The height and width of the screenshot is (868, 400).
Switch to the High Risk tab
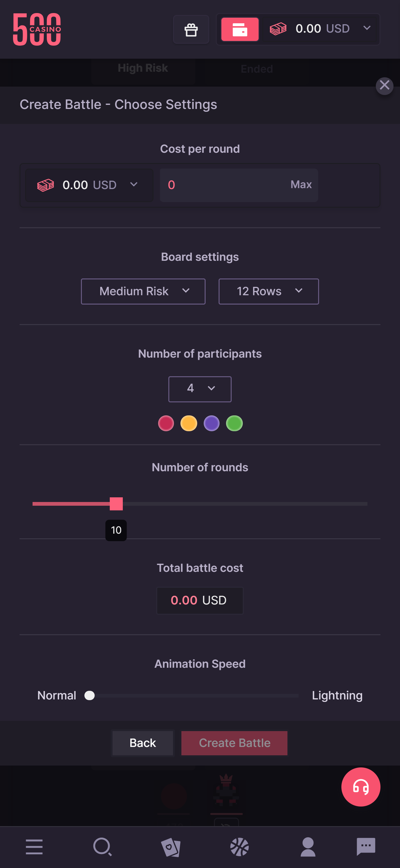click(x=142, y=68)
